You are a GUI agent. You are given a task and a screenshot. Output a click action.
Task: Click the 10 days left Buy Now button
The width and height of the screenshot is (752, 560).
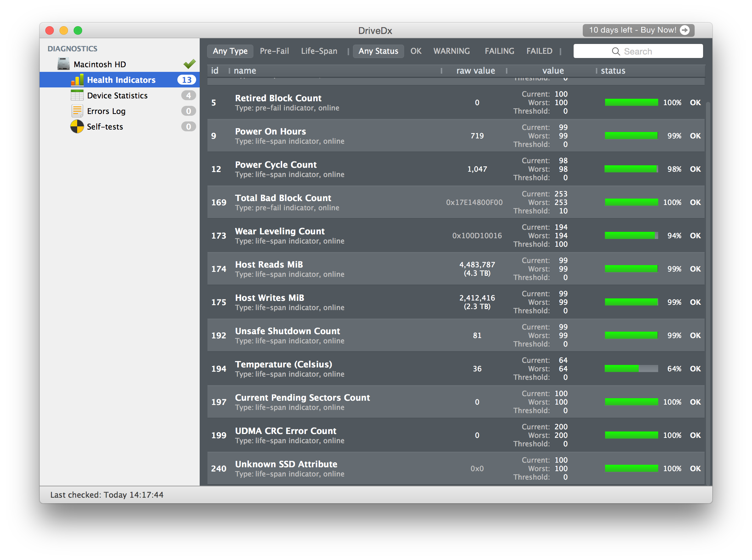(638, 30)
